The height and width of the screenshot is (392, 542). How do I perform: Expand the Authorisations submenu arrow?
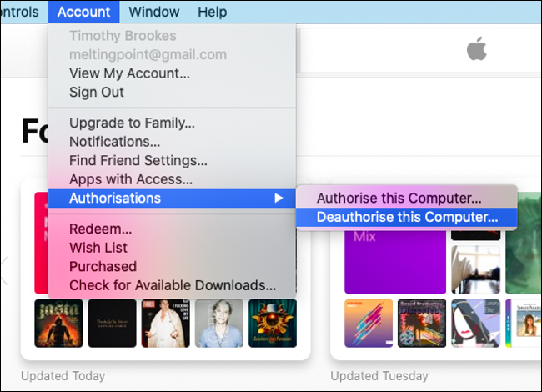[279, 198]
